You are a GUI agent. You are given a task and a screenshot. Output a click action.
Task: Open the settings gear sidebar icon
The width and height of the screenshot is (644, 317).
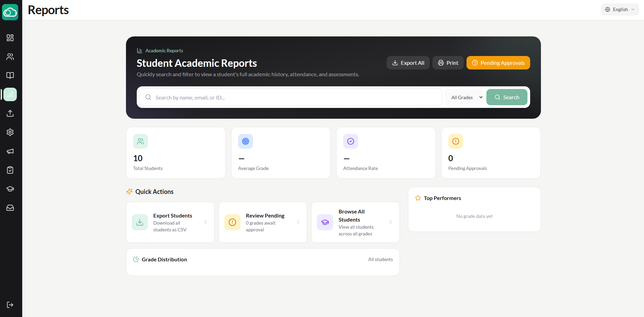[x=10, y=132]
